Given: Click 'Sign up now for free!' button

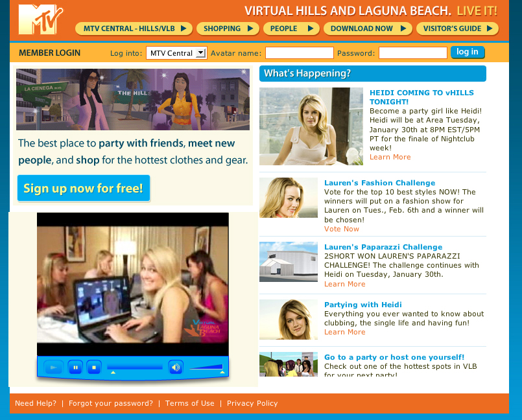Looking at the screenshot, I should [x=84, y=189].
